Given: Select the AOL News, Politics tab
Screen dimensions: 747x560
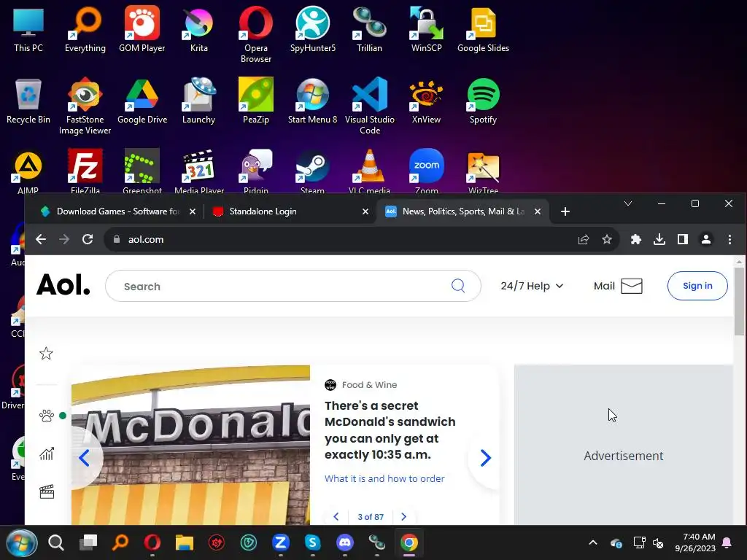Looking at the screenshot, I should click(463, 211).
